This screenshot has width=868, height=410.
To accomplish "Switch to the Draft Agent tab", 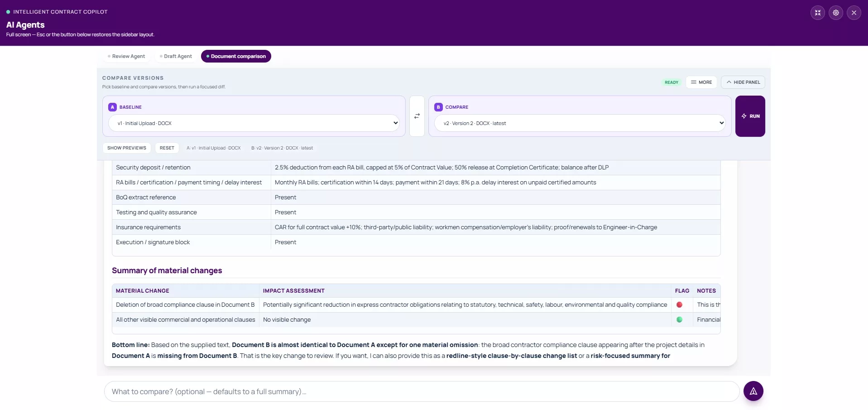I will (176, 57).
